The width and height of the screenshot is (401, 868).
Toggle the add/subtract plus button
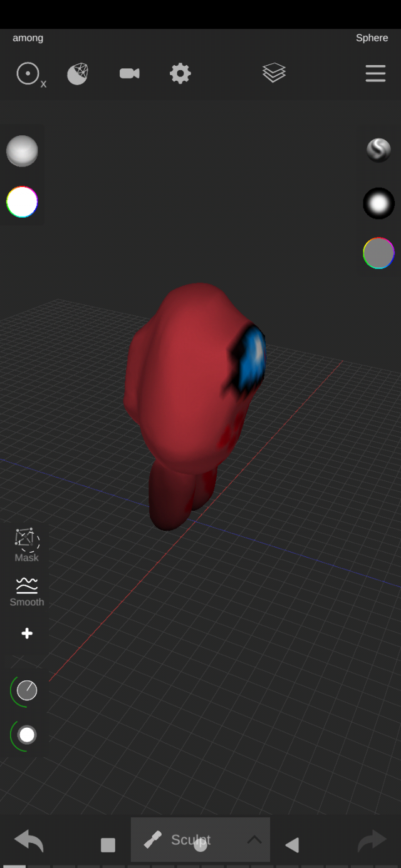coord(27,634)
